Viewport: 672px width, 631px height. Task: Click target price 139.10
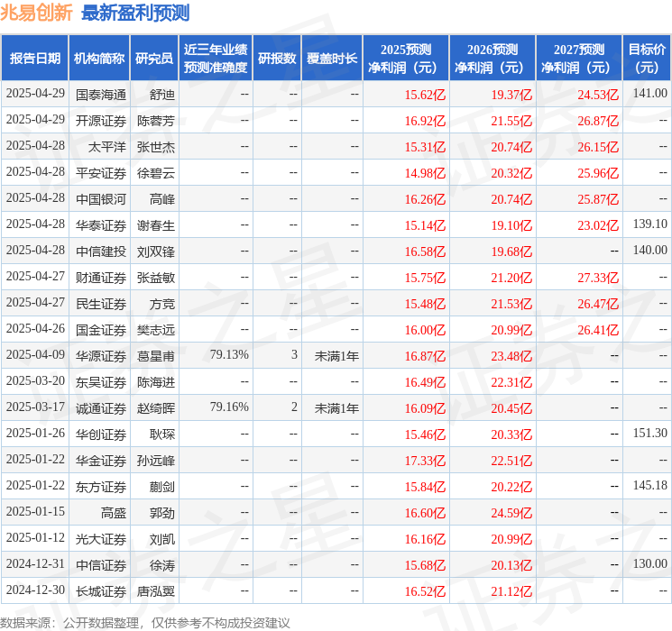click(x=650, y=224)
